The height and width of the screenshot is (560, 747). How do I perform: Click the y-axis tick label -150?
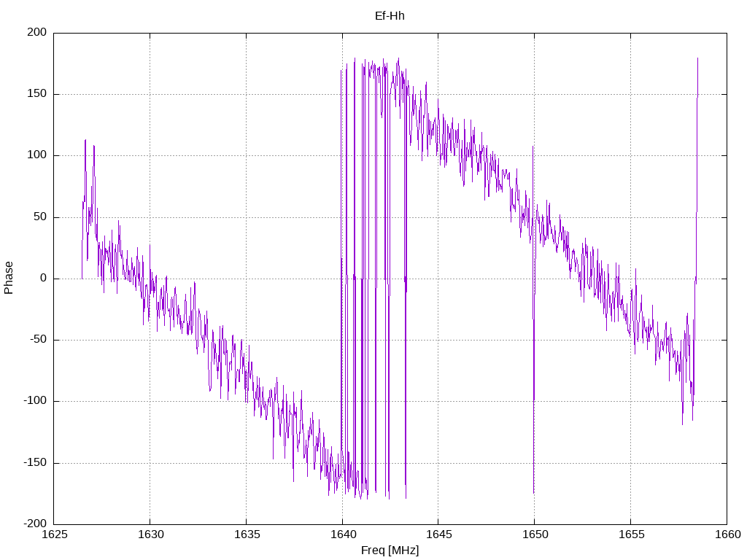(35, 462)
